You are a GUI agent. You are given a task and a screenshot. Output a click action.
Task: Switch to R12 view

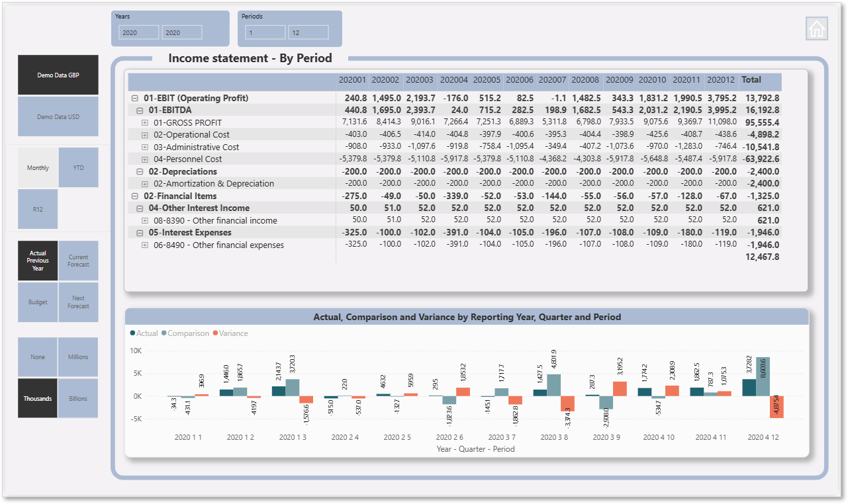[38, 209]
